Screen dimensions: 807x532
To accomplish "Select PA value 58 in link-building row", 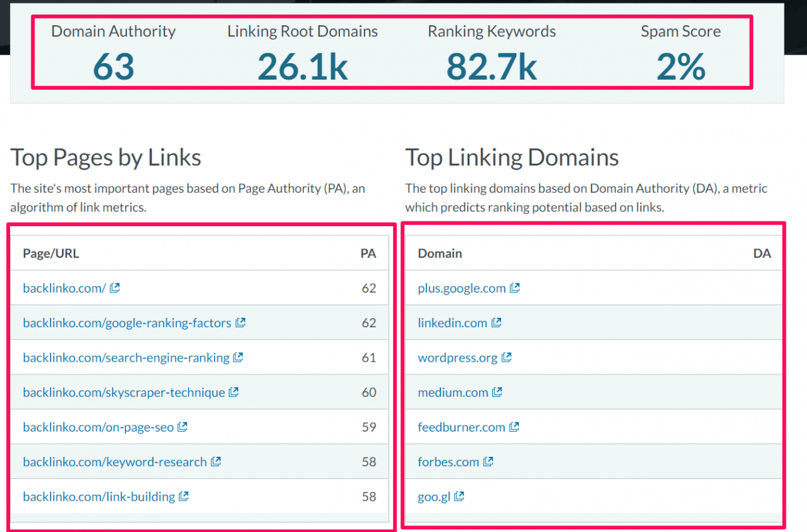I will 369,496.
